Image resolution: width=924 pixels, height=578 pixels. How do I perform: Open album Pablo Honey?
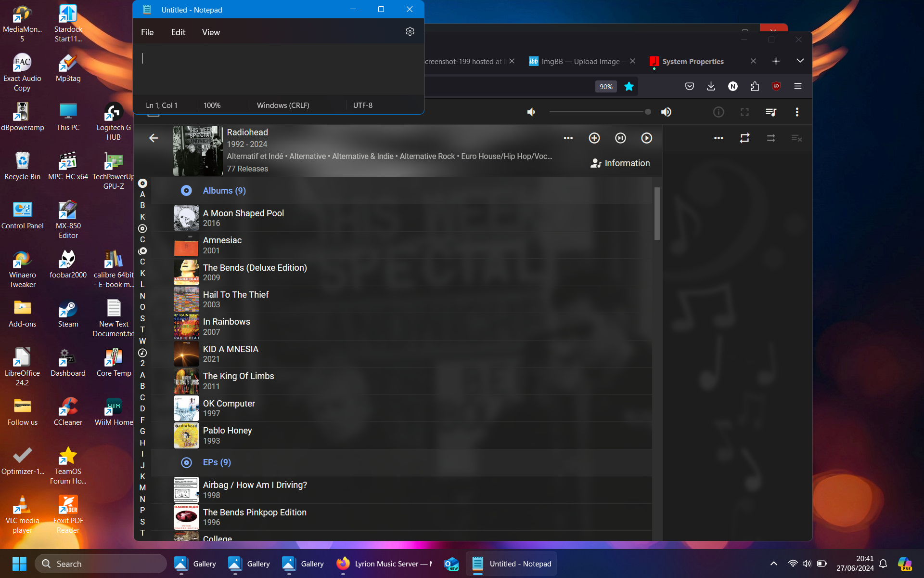[x=402, y=435]
